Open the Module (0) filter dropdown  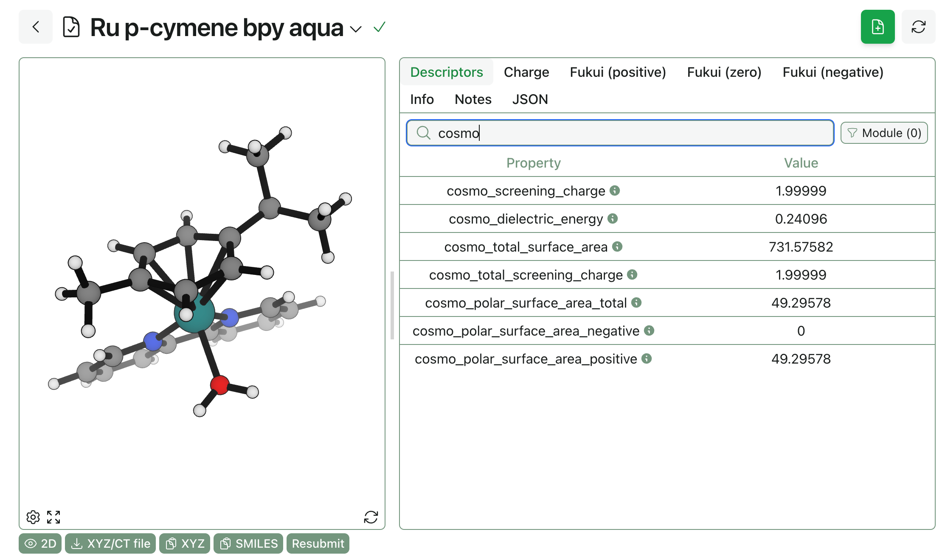[884, 133]
